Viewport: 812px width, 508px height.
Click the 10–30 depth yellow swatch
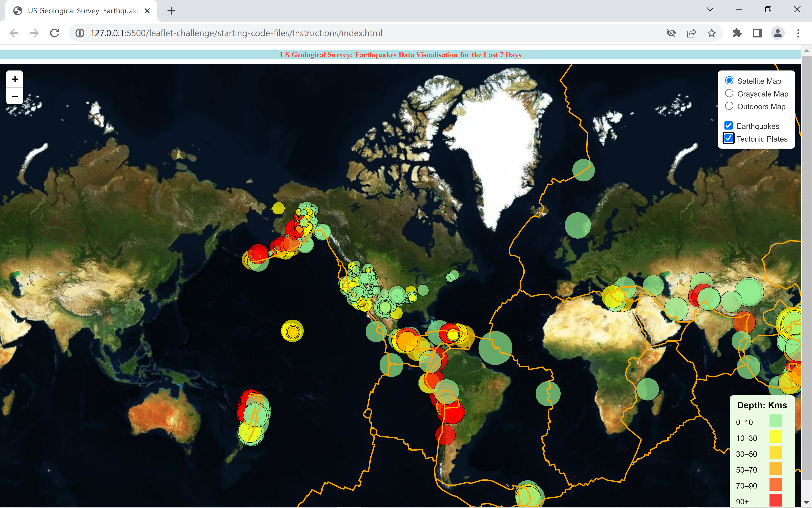tap(776, 437)
